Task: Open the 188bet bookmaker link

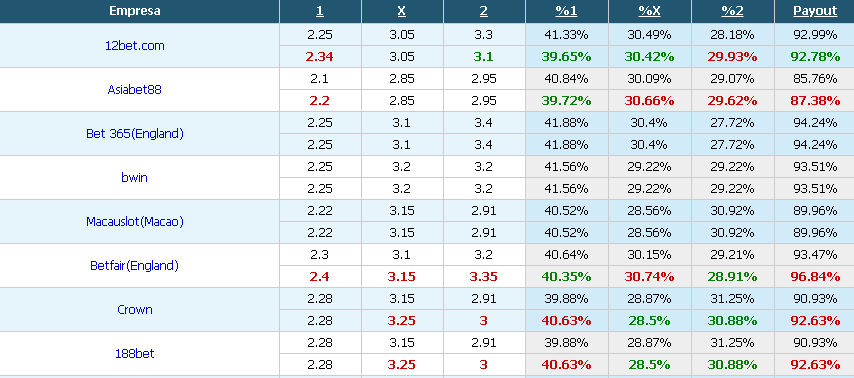Action: coord(135,353)
